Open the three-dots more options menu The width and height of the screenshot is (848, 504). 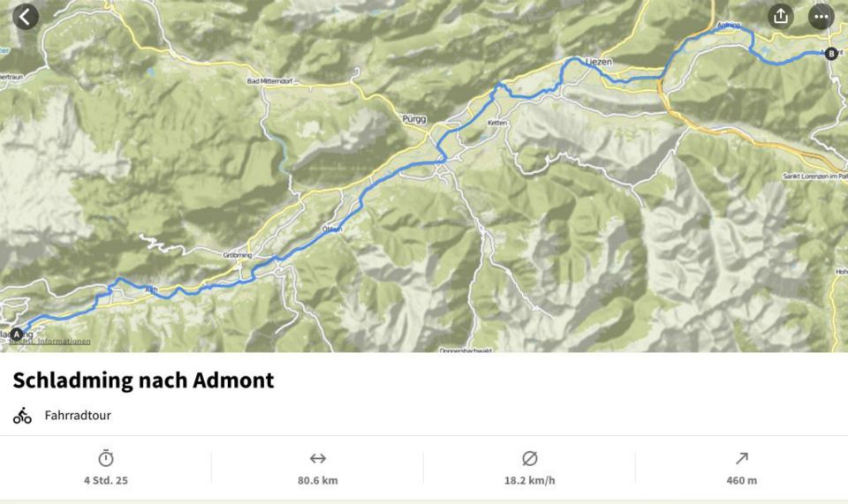[x=821, y=16]
